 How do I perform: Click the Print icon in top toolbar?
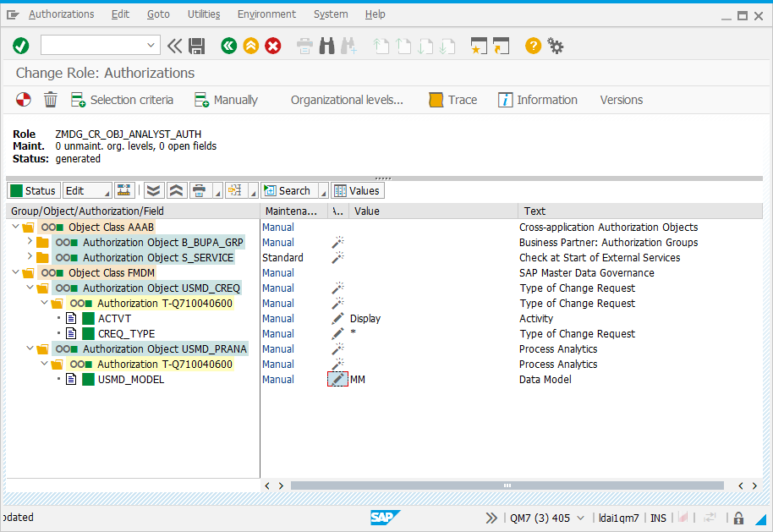304,46
